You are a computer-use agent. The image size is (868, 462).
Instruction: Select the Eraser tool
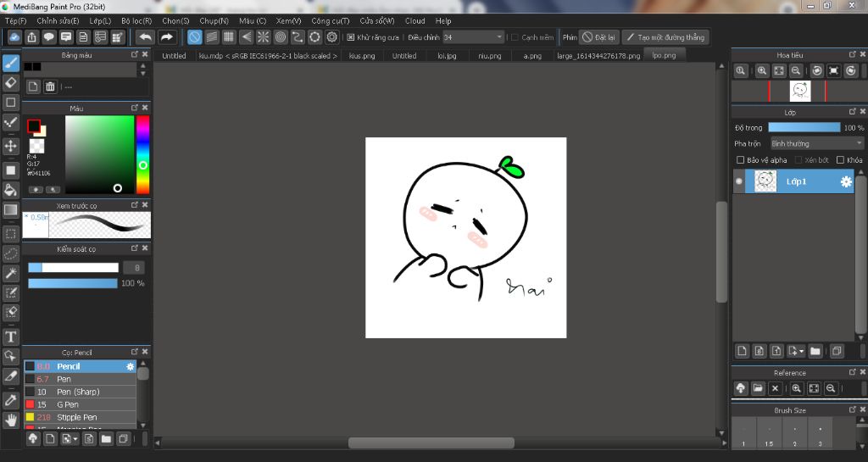(10, 82)
